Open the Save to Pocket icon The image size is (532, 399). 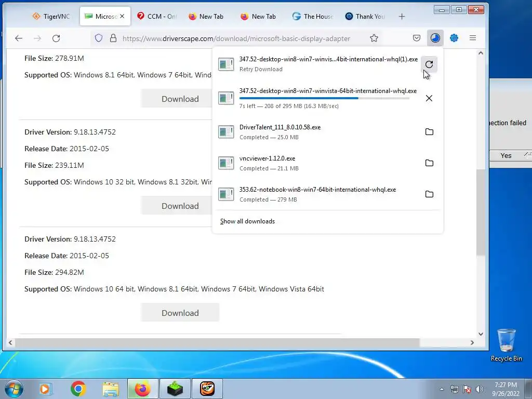click(417, 38)
